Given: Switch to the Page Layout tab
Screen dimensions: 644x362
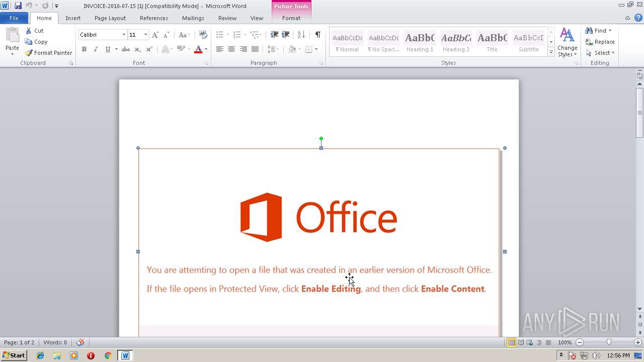Looking at the screenshot, I should tap(110, 18).
